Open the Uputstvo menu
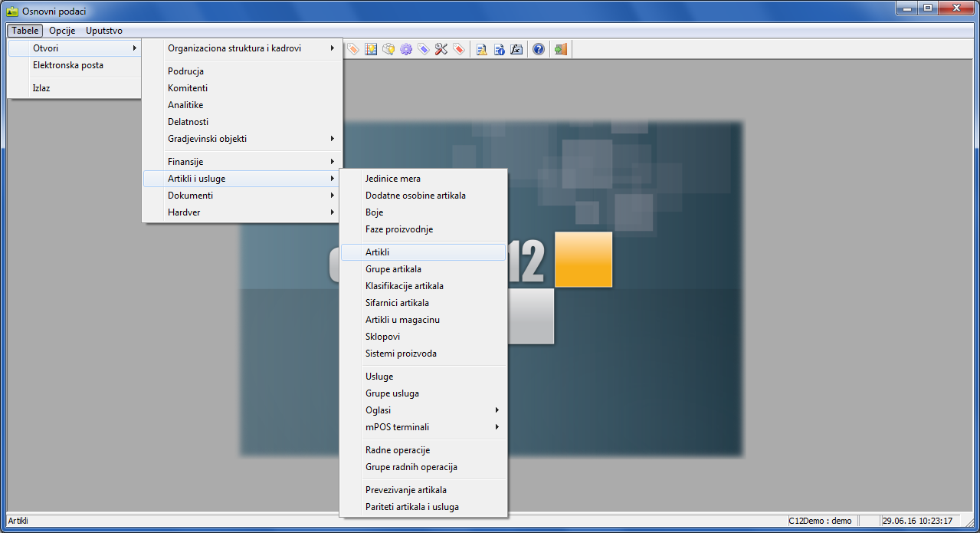This screenshot has height=533, width=980. pos(104,31)
